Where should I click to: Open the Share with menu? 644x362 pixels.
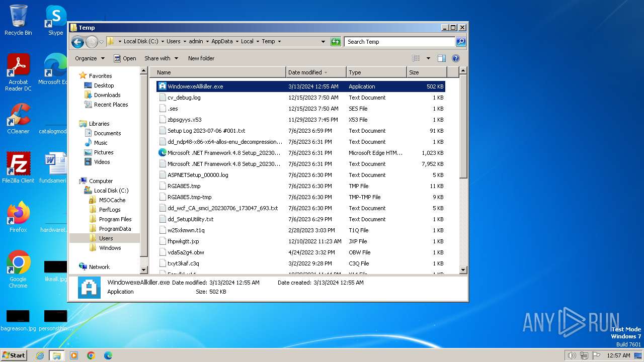point(161,58)
